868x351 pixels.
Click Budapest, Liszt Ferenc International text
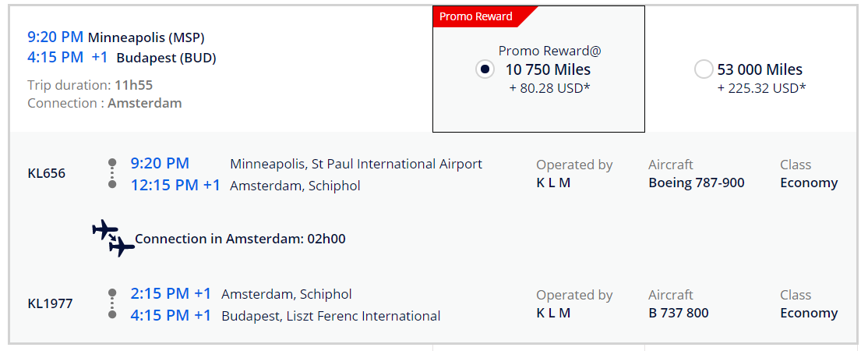coord(331,316)
